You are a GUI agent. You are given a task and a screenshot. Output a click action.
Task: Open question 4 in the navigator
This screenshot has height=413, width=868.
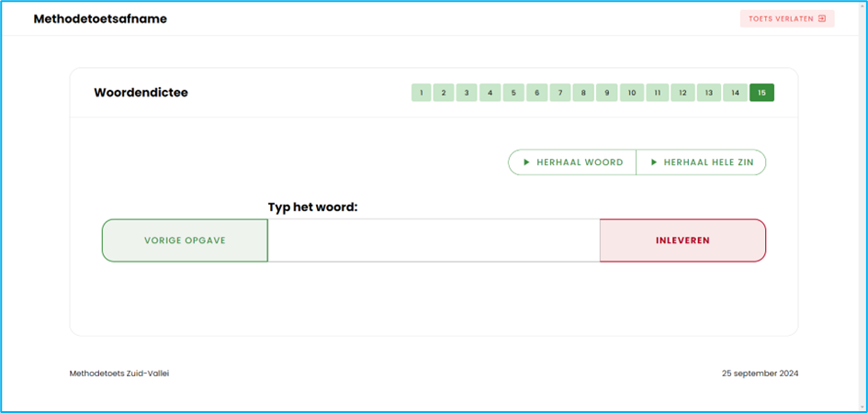(490, 93)
